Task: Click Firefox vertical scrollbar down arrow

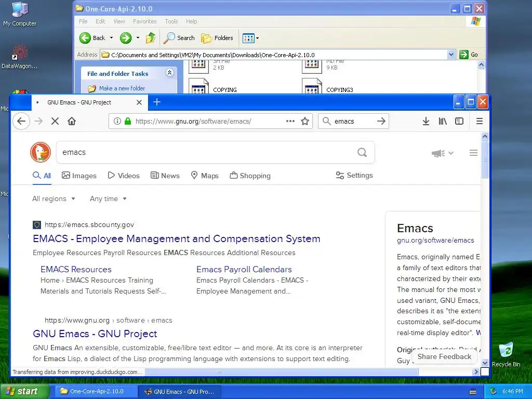Action: coord(485,363)
